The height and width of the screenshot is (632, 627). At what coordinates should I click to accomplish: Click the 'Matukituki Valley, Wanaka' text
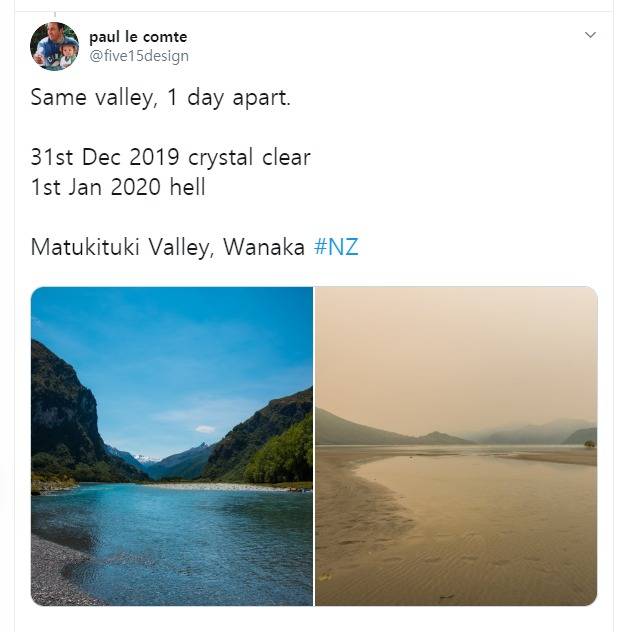(168, 247)
